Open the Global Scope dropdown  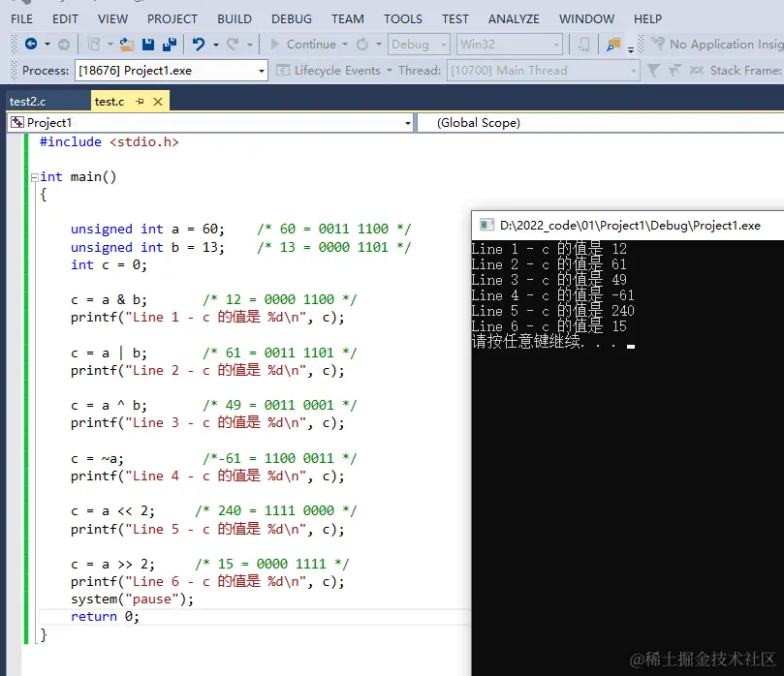[601, 123]
